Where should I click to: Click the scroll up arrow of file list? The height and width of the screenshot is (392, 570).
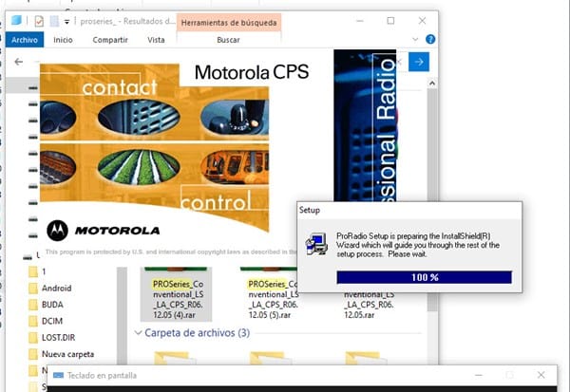(432, 84)
